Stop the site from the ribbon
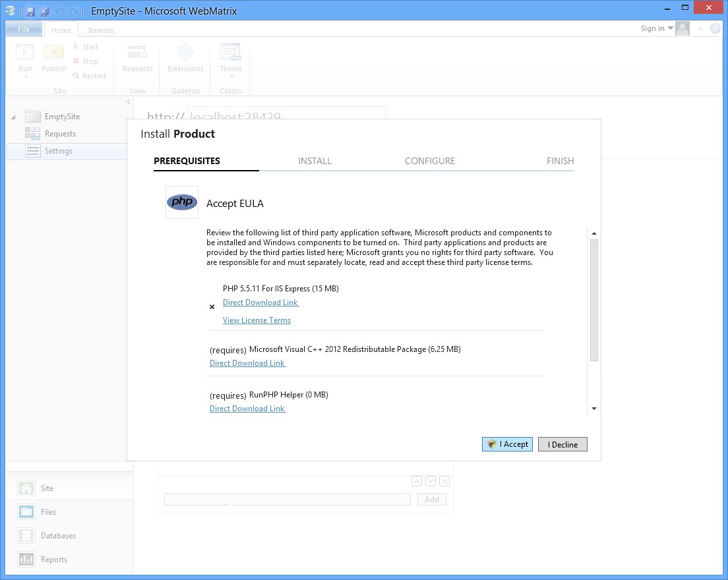The height and width of the screenshot is (580, 728). tap(86, 61)
